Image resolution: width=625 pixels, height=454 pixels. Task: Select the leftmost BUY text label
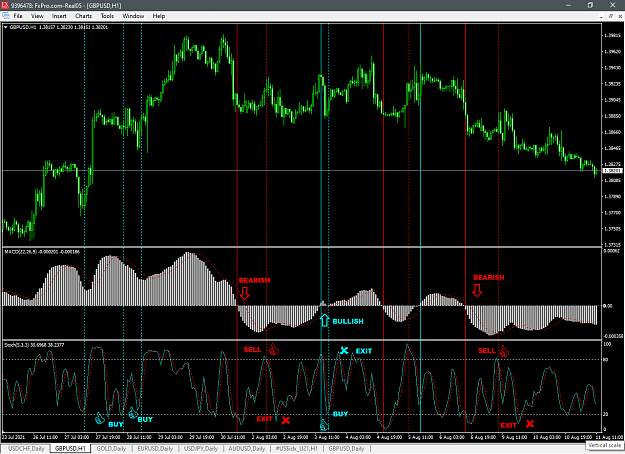[116, 425]
